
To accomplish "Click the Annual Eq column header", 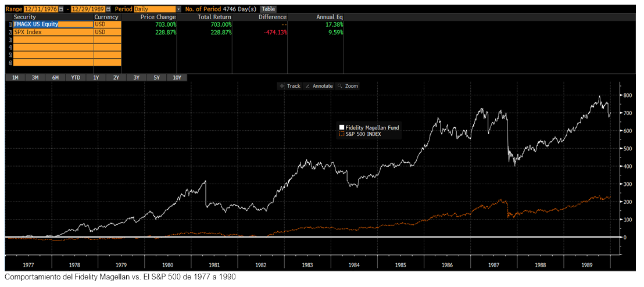I will point(330,17).
